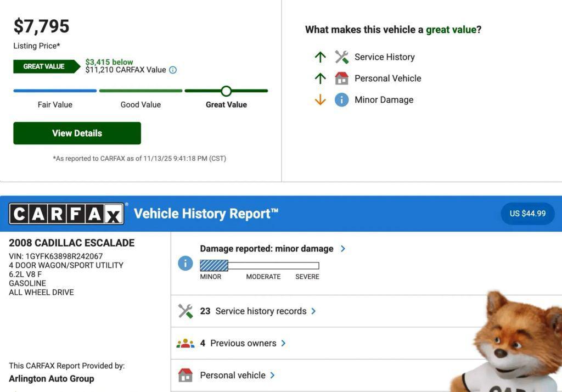
Task: Expand the Personal vehicle row chevron
Action: pyautogui.click(x=272, y=376)
